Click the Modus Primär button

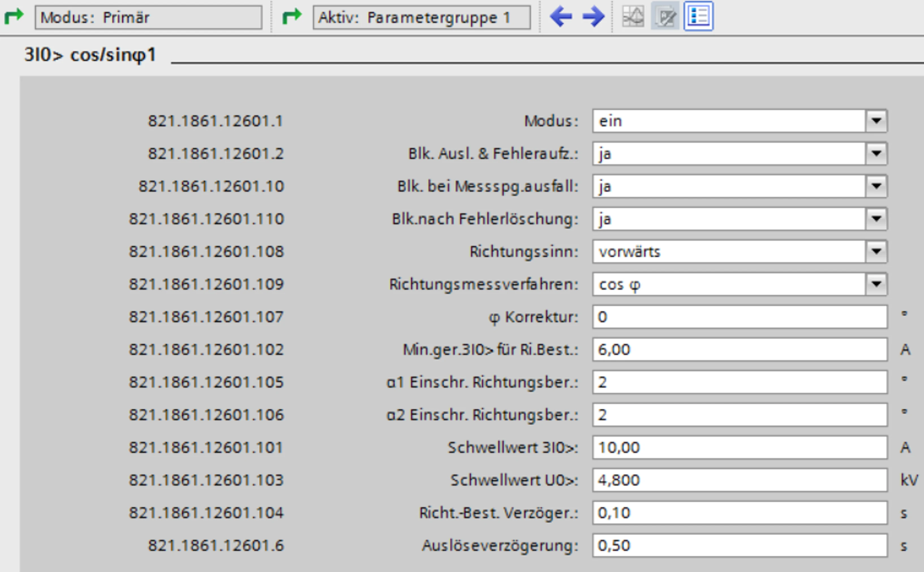click(x=148, y=18)
